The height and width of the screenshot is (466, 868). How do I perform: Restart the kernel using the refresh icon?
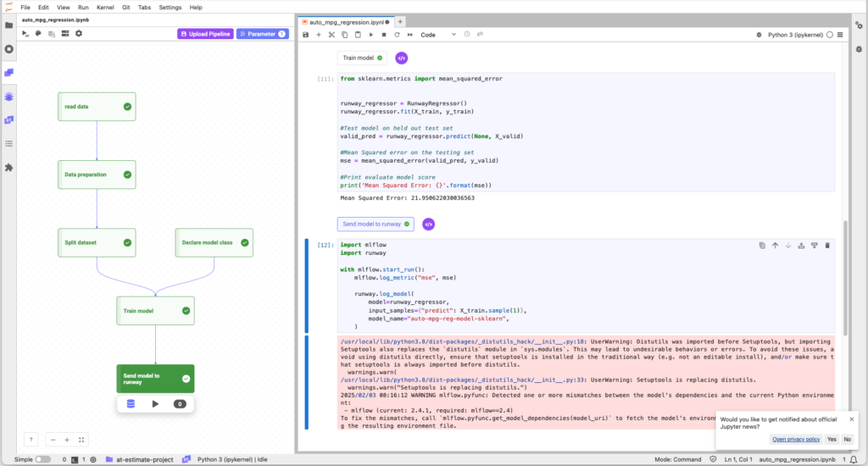(x=397, y=35)
